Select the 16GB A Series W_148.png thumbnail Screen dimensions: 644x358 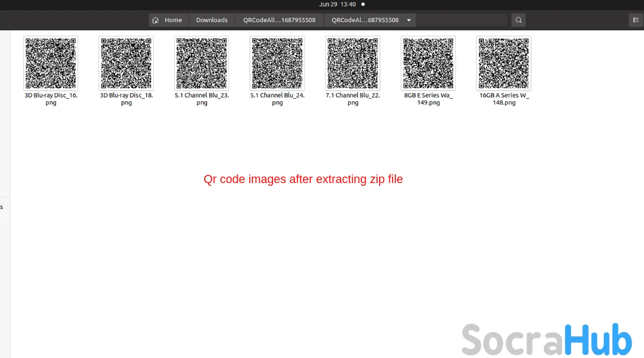[x=504, y=63]
